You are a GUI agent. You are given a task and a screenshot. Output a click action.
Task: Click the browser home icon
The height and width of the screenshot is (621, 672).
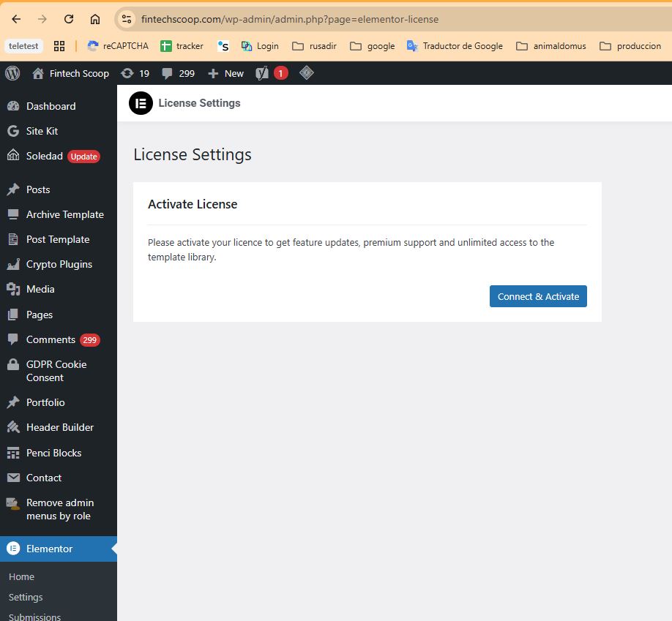click(95, 19)
